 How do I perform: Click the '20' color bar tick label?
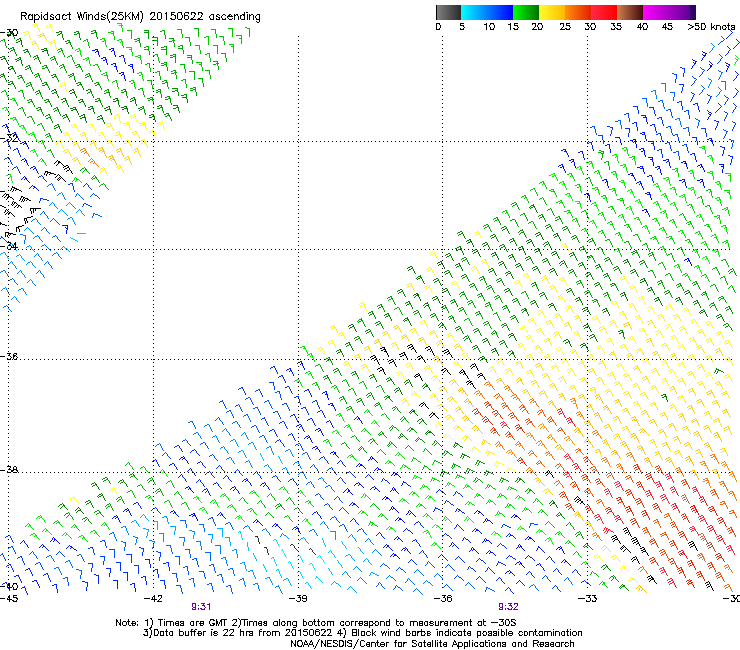pyautogui.click(x=537, y=27)
